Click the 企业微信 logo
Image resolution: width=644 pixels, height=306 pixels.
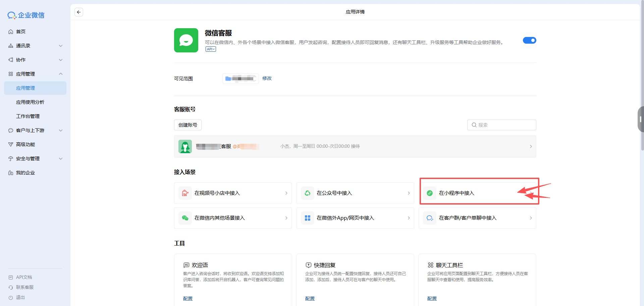tap(26, 15)
